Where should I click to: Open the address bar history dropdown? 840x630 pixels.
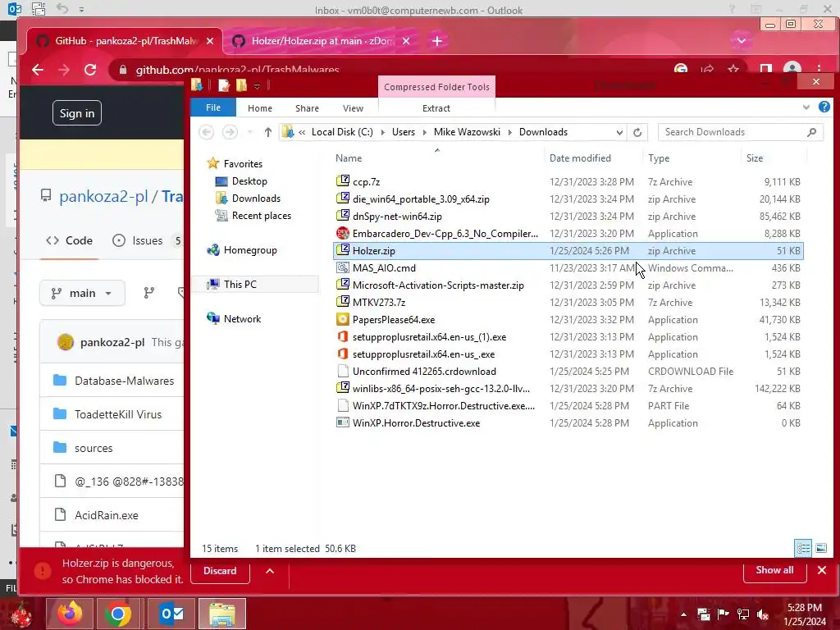619,132
